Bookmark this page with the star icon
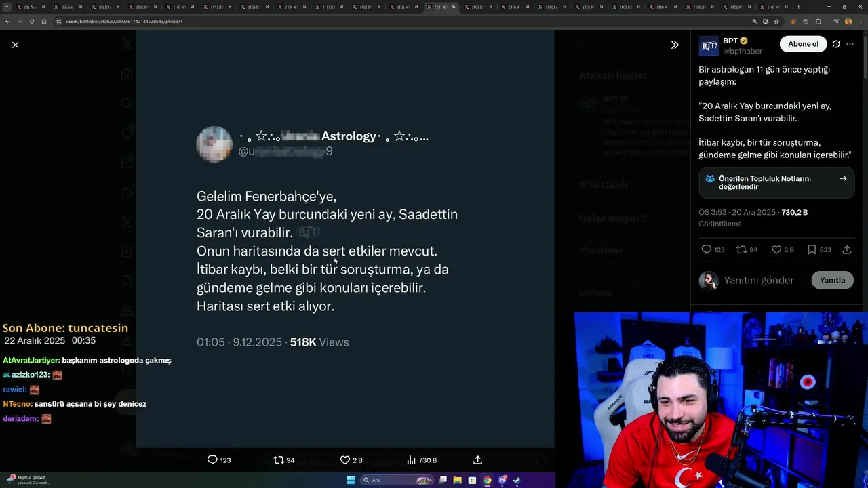 pyautogui.click(x=776, y=21)
